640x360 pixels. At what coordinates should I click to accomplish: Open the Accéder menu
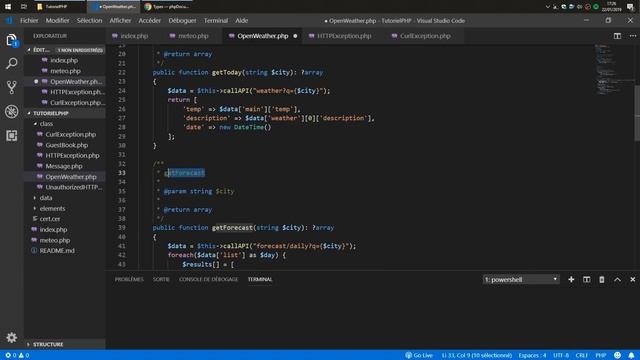[150, 20]
